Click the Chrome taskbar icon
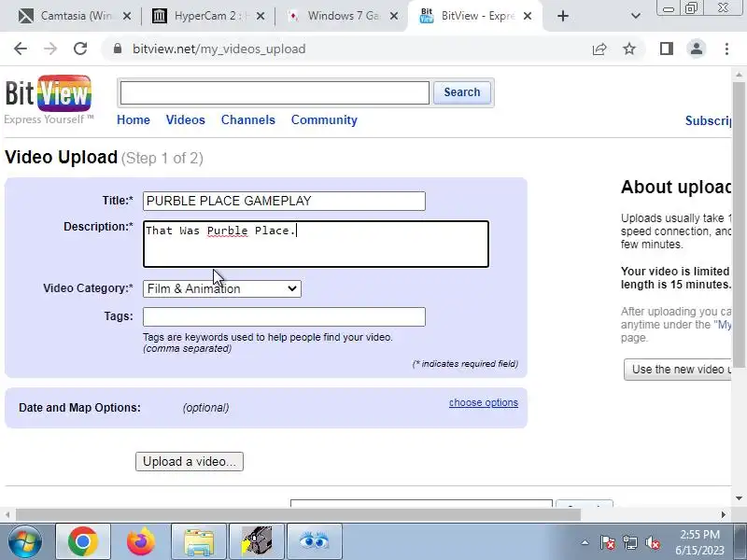This screenshot has width=747, height=560. 83,541
